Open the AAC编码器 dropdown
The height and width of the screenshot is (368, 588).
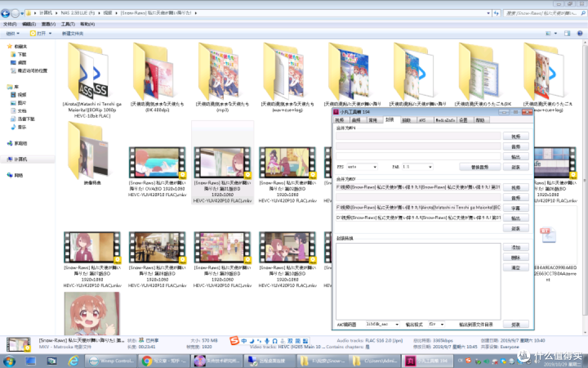(x=383, y=324)
